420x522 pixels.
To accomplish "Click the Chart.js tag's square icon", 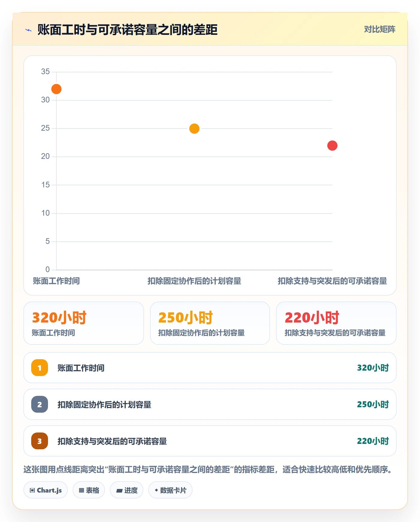I will click(x=32, y=490).
